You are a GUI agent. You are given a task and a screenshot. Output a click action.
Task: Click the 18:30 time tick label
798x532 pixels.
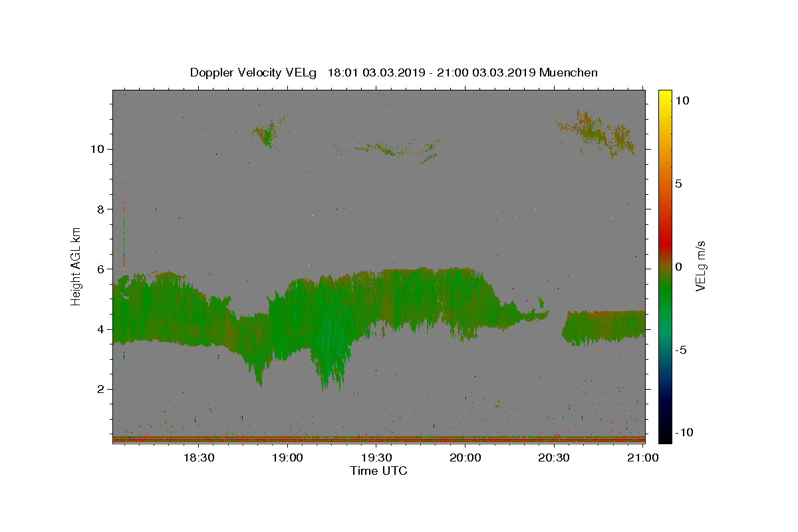pos(198,458)
